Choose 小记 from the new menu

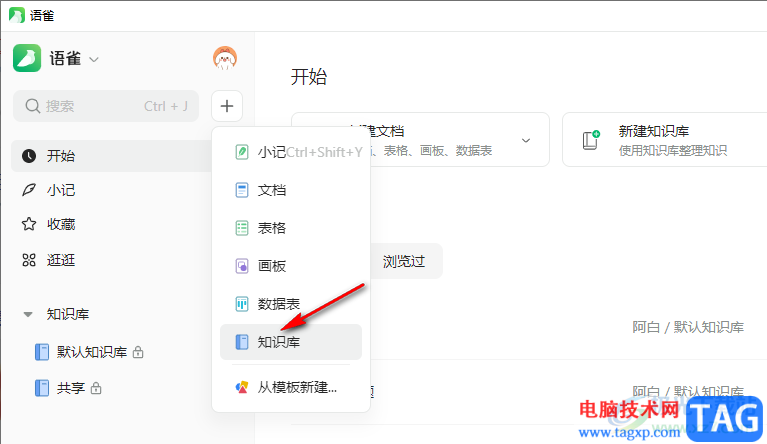[291, 152]
